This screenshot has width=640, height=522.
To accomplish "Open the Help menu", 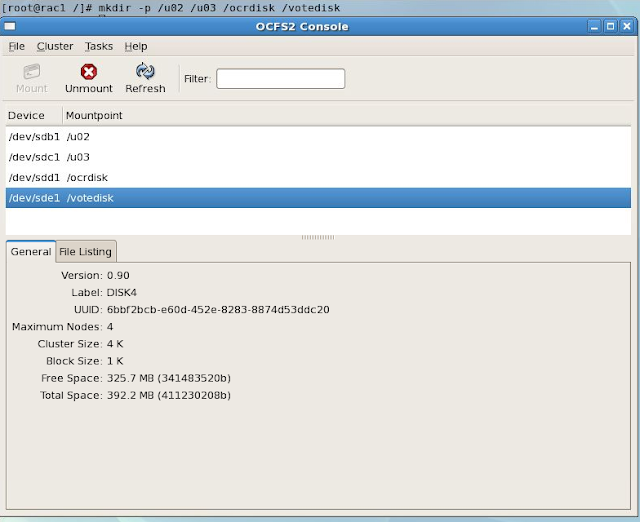I will point(136,47).
